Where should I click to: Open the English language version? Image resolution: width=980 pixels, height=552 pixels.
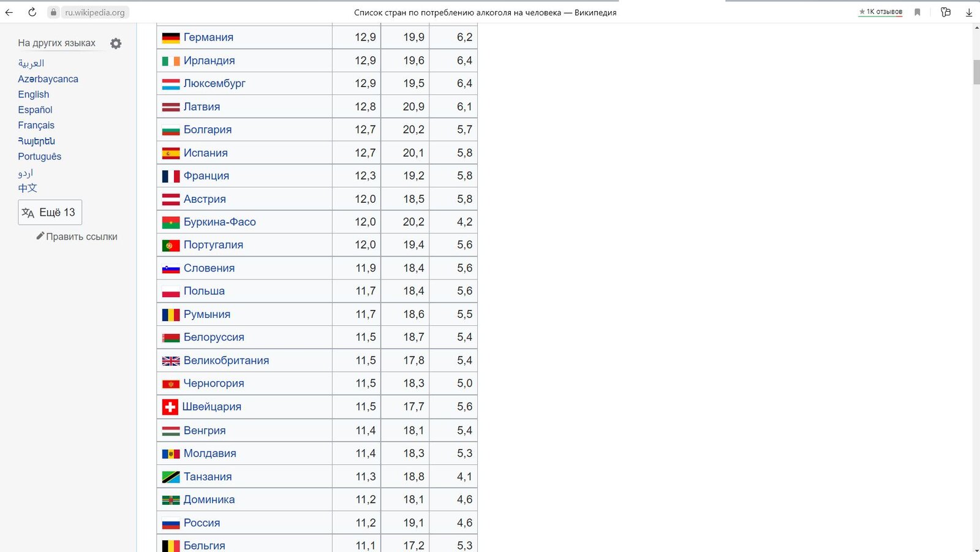click(34, 94)
